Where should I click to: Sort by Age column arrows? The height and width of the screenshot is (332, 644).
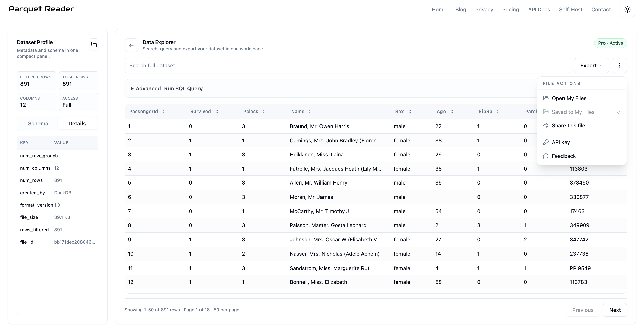point(452,112)
